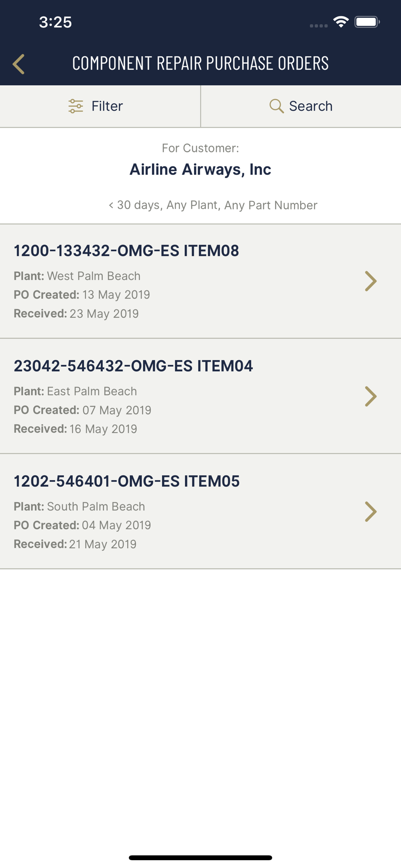The image size is (401, 868).
Task: Tap the home indicator bar
Action: [x=200, y=858]
